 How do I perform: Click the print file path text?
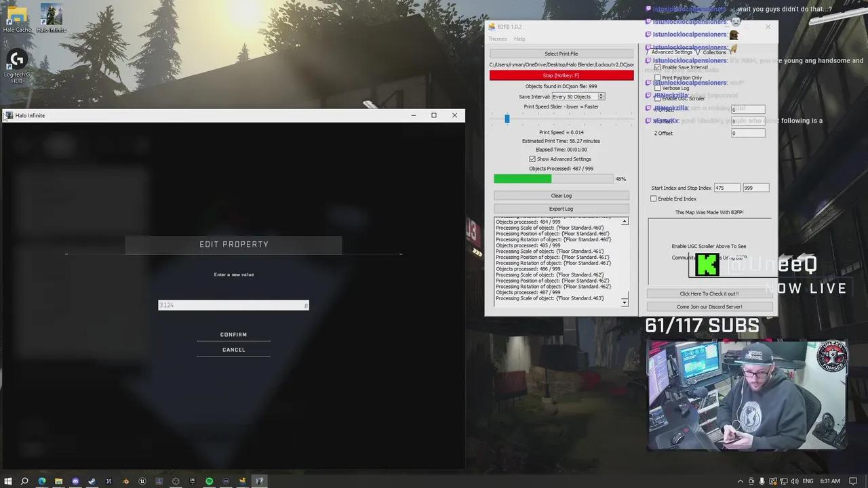pos(561,64)
